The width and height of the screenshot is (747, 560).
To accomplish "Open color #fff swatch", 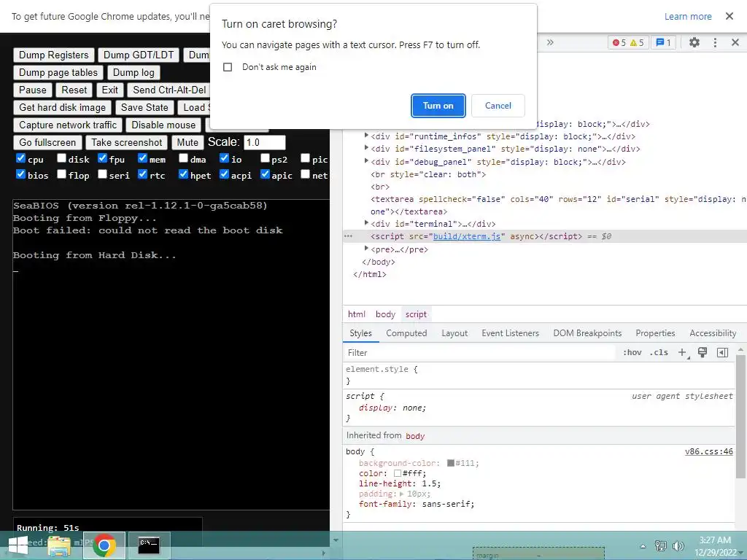I will coord(398,473).
